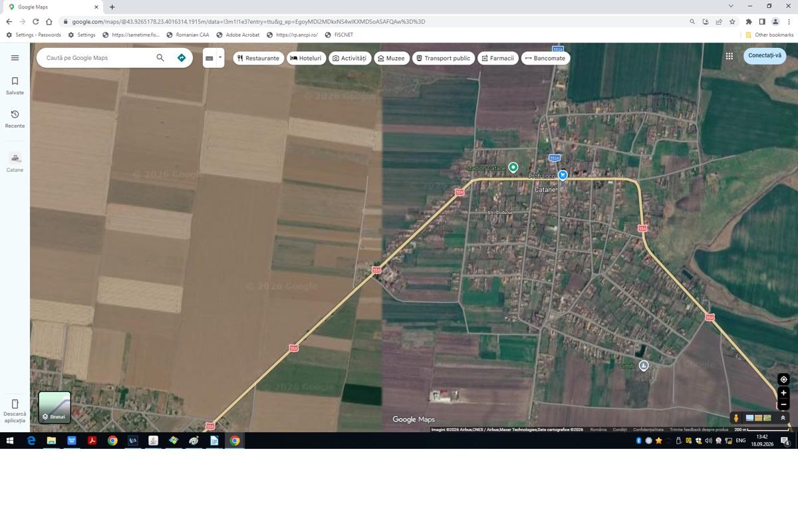Open the FISCNET bookmark
This screenshot has width=798, height=532.
click(x=338, y=35)
